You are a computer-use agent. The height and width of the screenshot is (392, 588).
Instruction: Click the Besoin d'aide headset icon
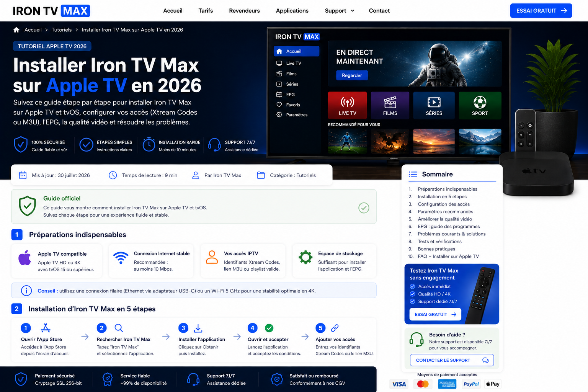(416, 340)
